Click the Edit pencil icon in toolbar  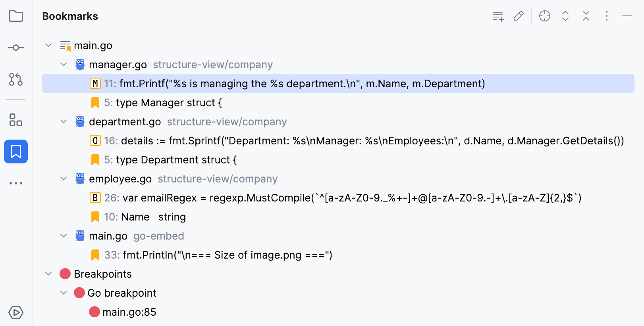(x=519, y=16)
